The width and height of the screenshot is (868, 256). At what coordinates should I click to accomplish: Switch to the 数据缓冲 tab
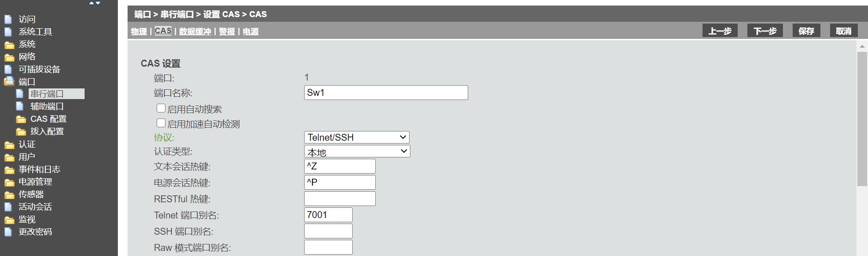[x=195, y=31]
